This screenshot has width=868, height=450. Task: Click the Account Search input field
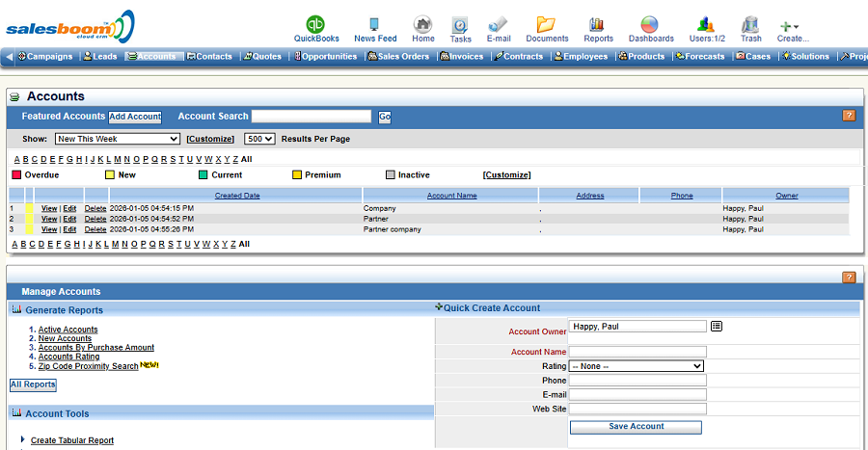(x=312, y=117)
